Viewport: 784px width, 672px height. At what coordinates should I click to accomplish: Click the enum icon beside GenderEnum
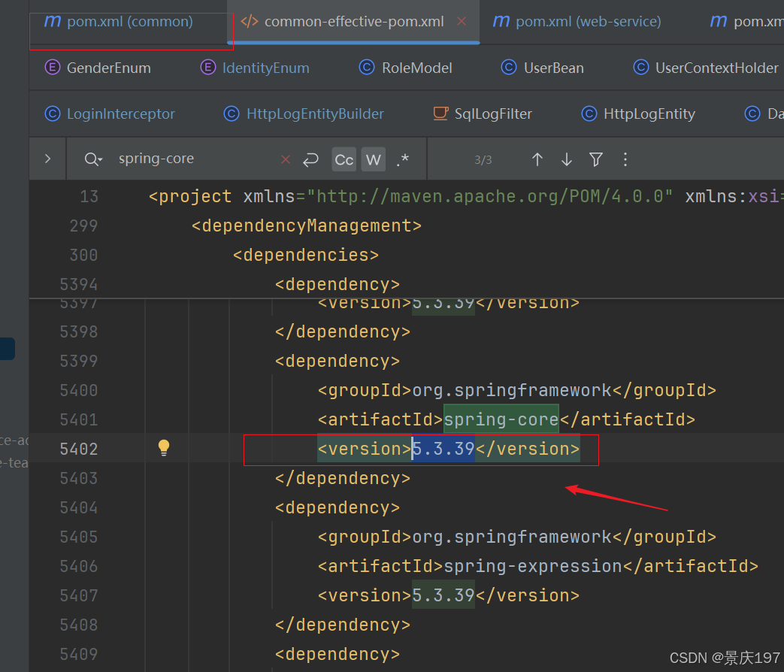(52, 68)
